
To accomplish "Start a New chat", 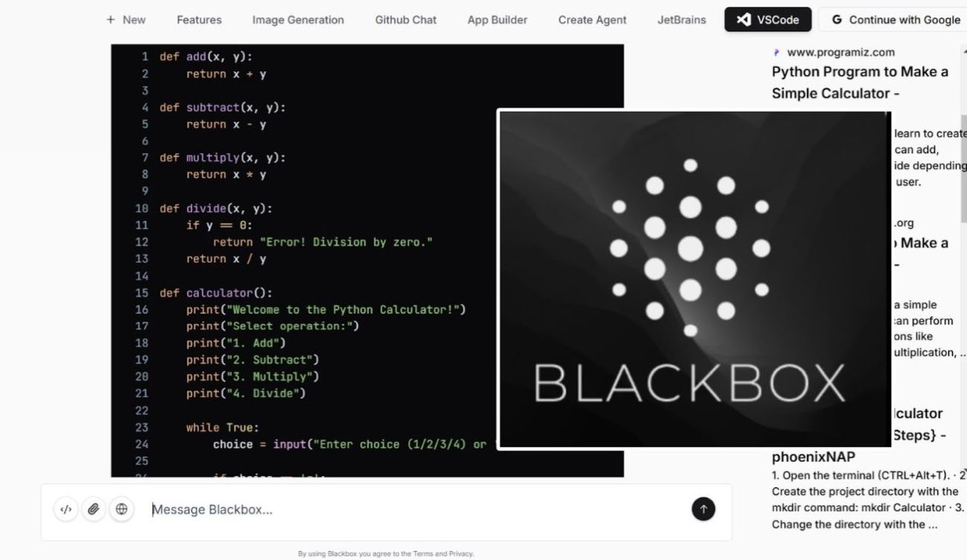I will click(126, 20).
